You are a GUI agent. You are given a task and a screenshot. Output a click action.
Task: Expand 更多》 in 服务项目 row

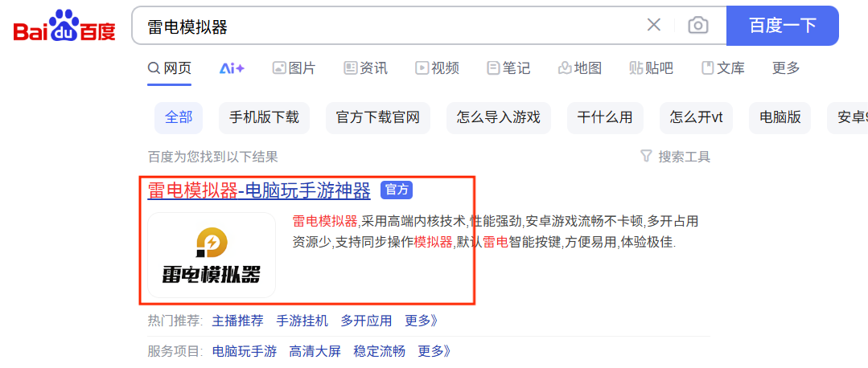pos(434,351)
